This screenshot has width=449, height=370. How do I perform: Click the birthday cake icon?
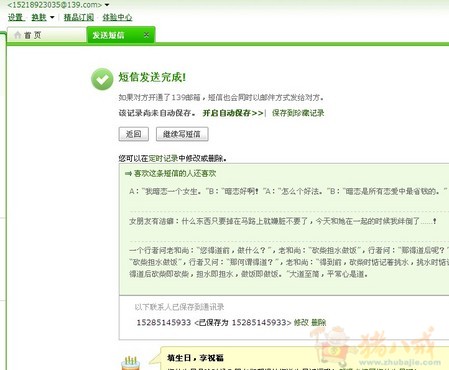[131, 363]
